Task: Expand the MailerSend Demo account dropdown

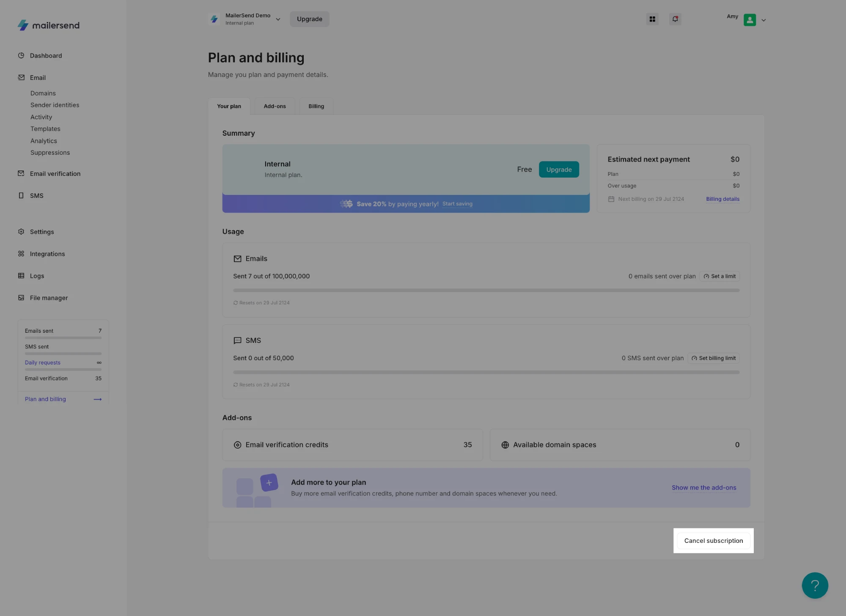Action: (x=278, y=19)
